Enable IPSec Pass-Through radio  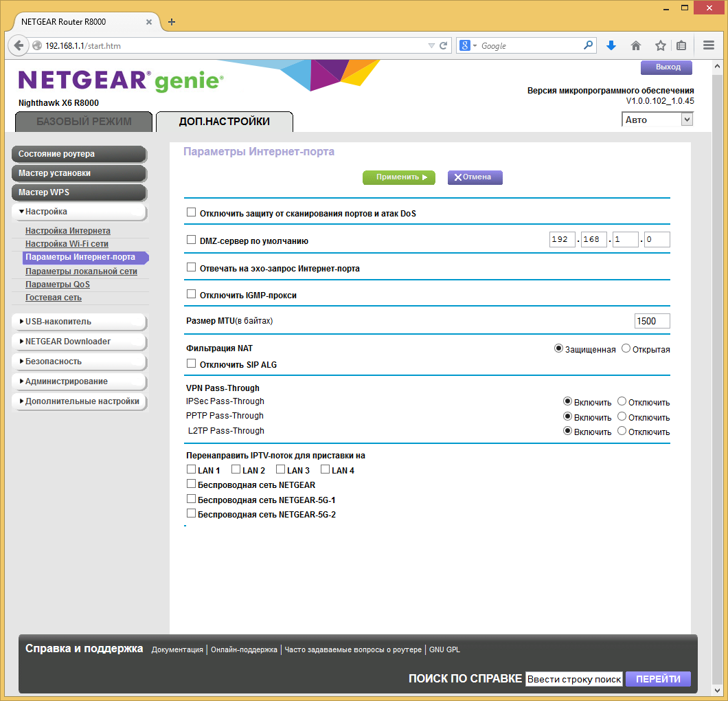[567, 401]
